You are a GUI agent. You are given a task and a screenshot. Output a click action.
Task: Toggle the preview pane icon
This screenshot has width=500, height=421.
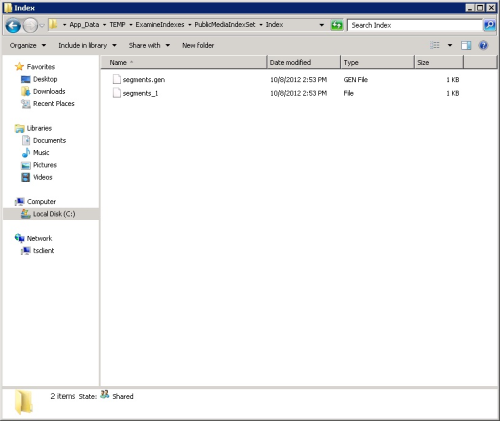tap(466, 45)
